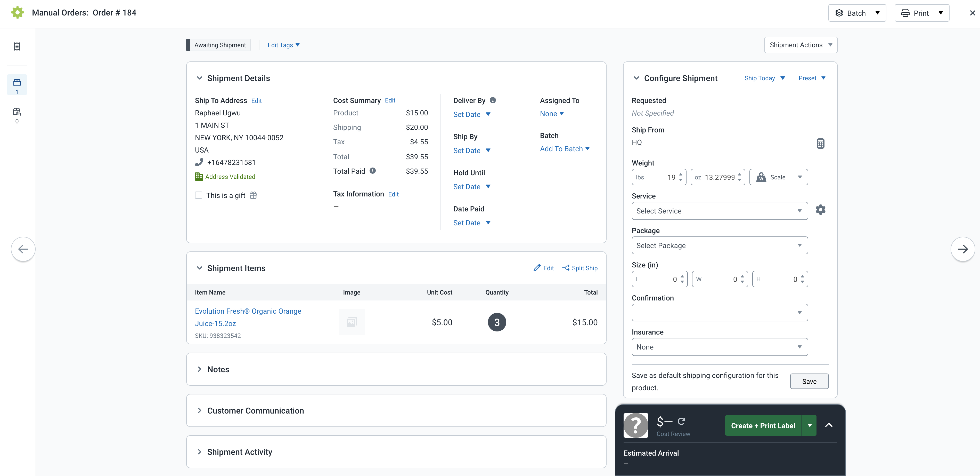980x476 pixels.
Task: Go to the previous order arrow
Action: (23, 249)
